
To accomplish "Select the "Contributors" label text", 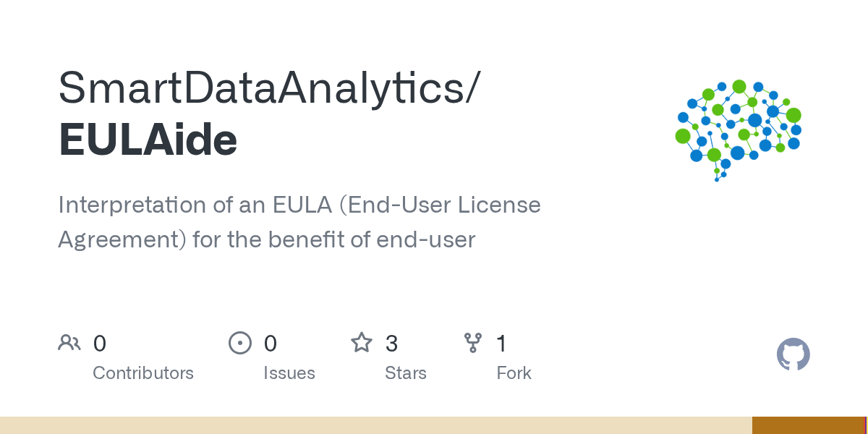I will coord(143,373).
